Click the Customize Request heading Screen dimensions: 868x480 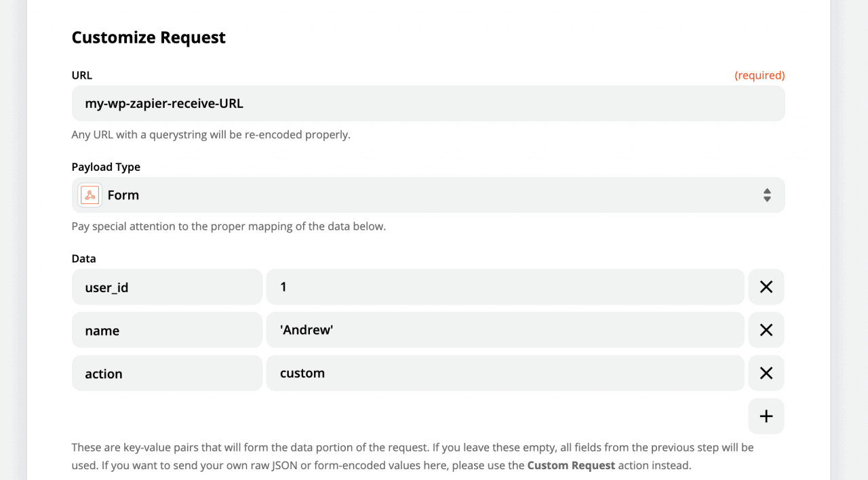pyautogui.click(x=148, y=37)
